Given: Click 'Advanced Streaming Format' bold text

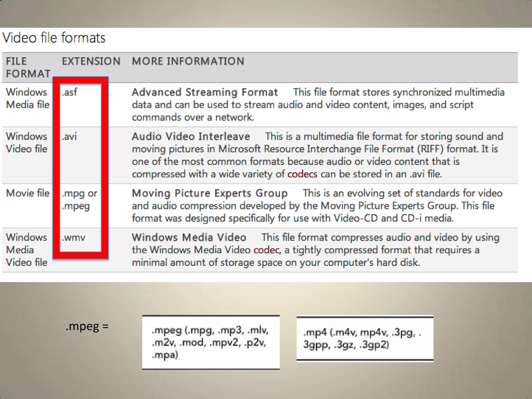Looking at the screenshot, I should click(x=205, y=92).
